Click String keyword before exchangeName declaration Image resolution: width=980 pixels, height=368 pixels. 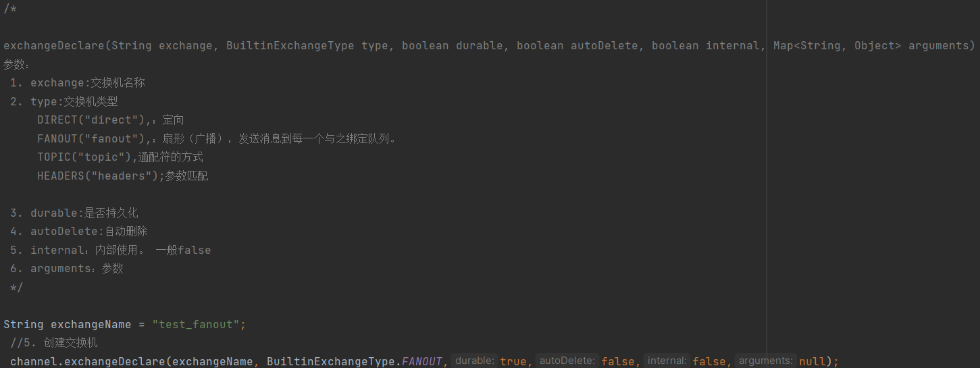(x=24, y=324)
